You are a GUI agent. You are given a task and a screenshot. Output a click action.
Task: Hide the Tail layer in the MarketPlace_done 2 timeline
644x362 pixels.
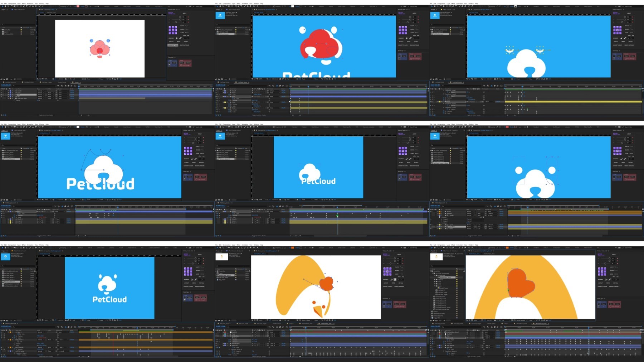[x=431, y=336]
